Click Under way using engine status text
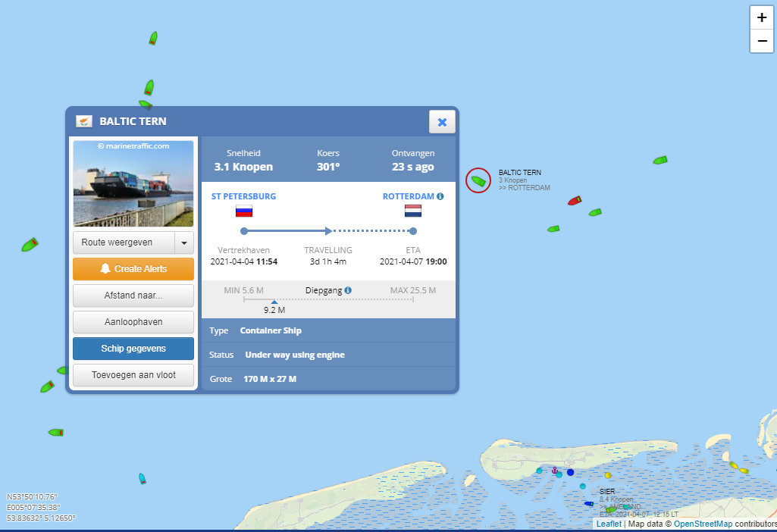777x532 pixels. click(x=295, y=355)
